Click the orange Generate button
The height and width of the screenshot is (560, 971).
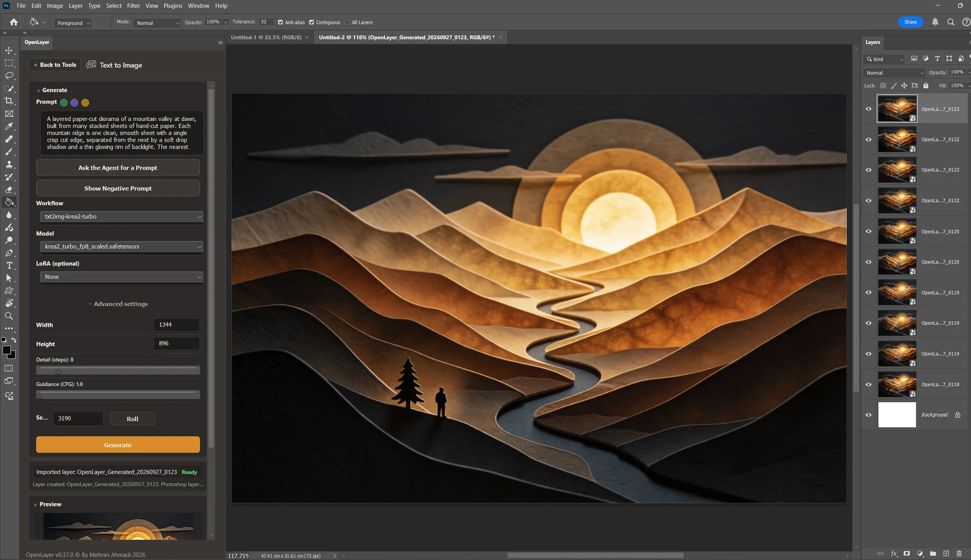point(118,445)
